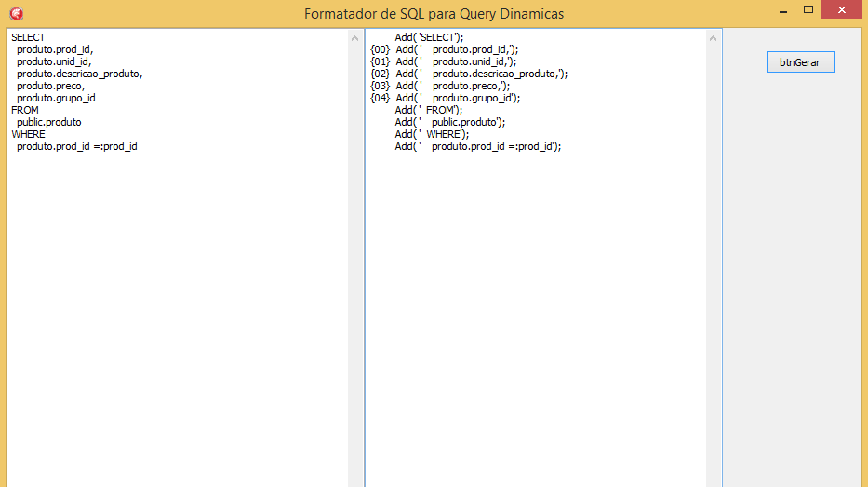Click Add(' FROM'); line in output

429,110
